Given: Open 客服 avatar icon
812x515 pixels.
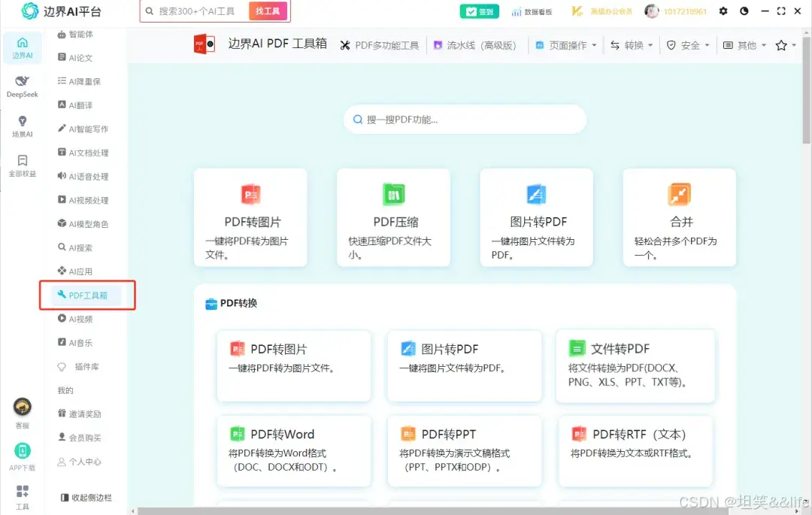Looking at the screenshot, I should click(23, 407).
